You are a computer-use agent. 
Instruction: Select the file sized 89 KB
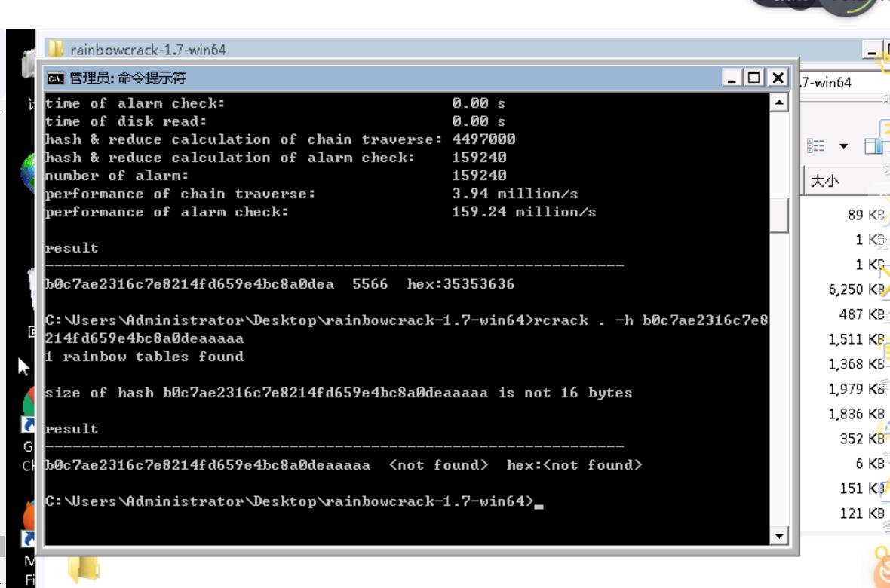[866, 215]
